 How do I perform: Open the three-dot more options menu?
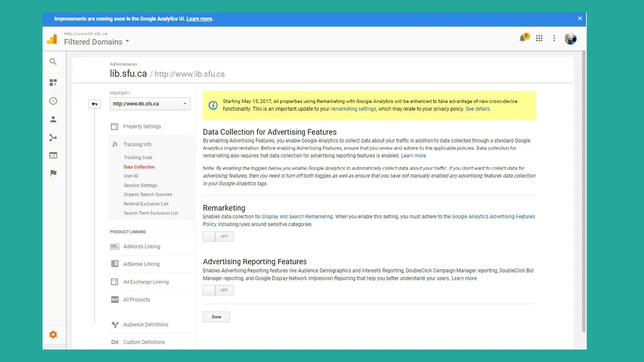pos(554,38)
